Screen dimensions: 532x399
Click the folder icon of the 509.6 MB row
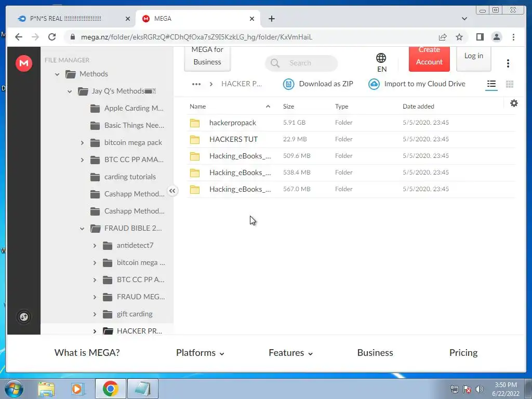(x=195, y=156)
